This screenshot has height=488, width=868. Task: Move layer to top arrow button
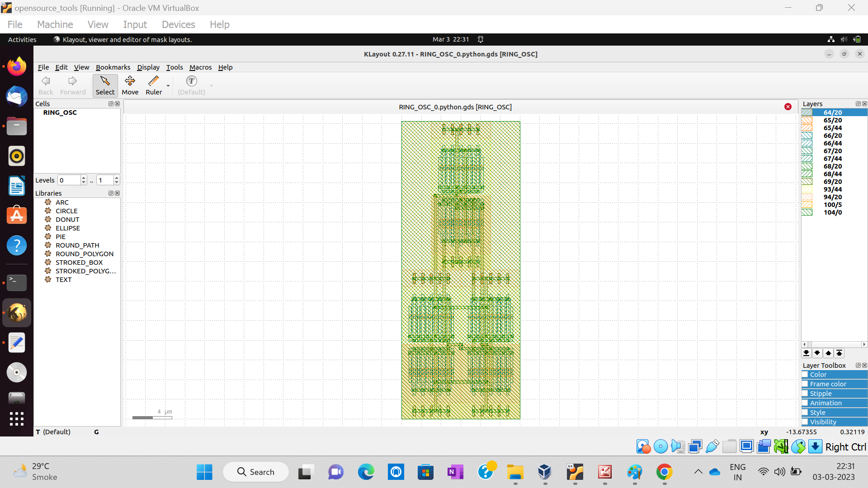[839, 353]
